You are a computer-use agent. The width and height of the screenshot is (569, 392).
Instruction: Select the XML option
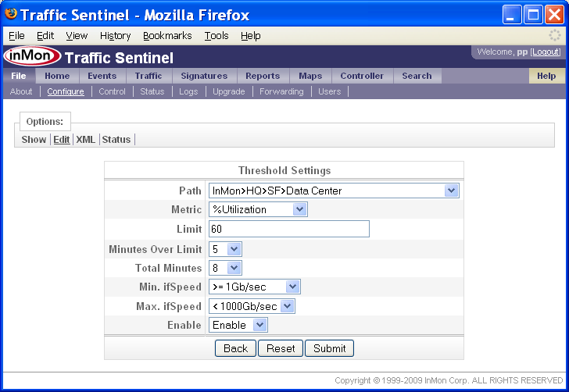(x=85, y=140)
